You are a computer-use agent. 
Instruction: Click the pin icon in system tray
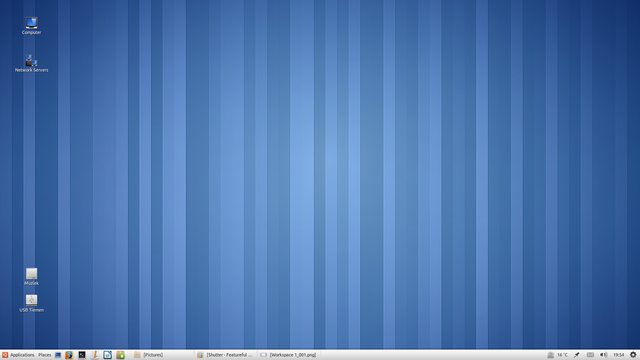pyautogui.click(x=577, y=355)
